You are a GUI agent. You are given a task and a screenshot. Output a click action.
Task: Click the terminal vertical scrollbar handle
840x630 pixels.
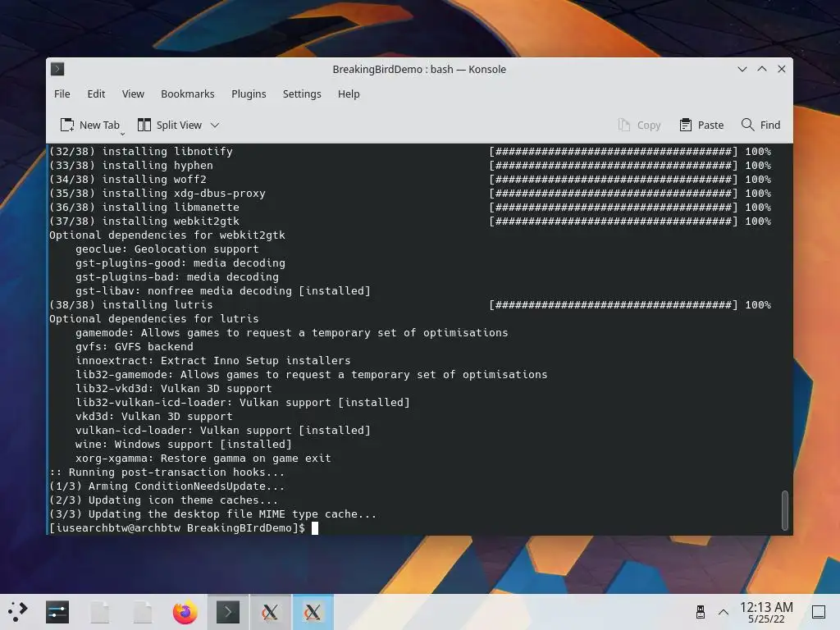tap(785, 510)
